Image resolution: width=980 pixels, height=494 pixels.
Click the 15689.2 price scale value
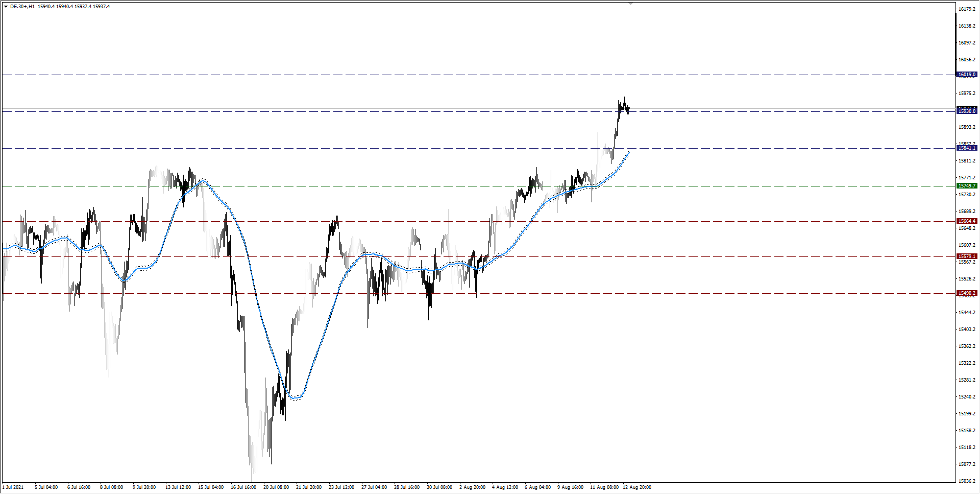[x=967, y=211]
